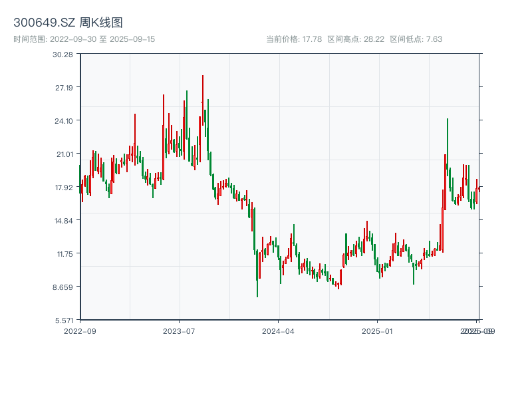Click the x-axis label 2022-09

point(80,331)
